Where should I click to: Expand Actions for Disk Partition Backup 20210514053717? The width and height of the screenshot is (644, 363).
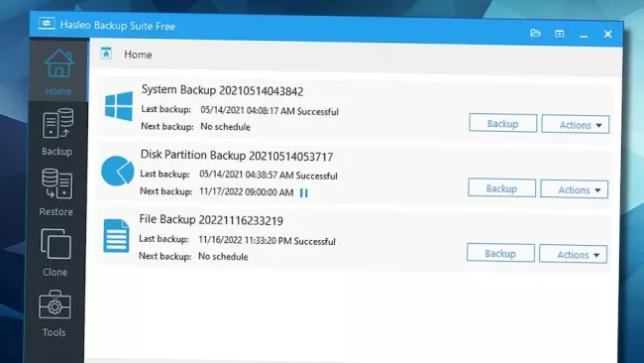[x=574, y=189]
